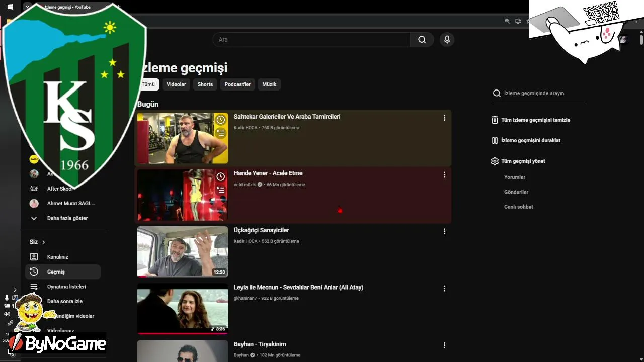Click Tüm geçmişi yönet

point(523,161)
